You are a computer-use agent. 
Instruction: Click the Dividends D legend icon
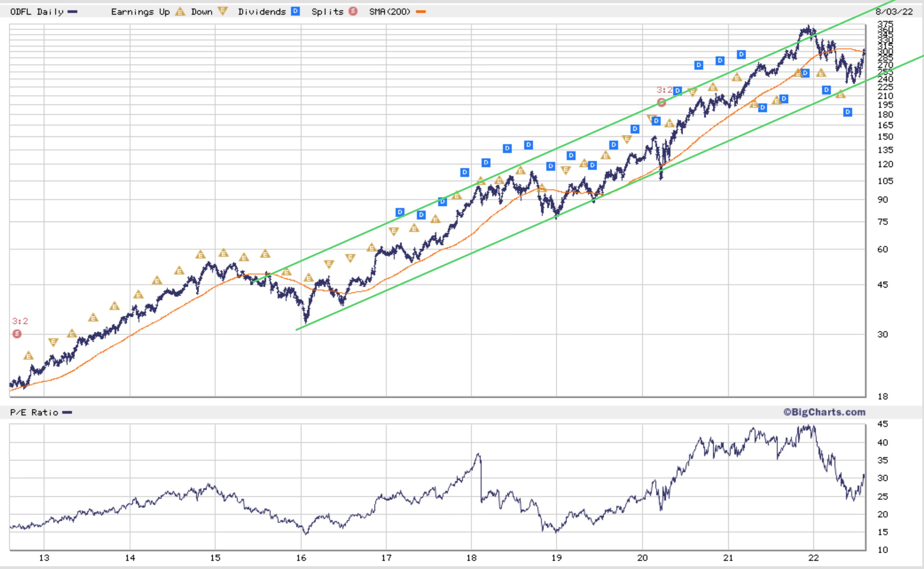295,12
